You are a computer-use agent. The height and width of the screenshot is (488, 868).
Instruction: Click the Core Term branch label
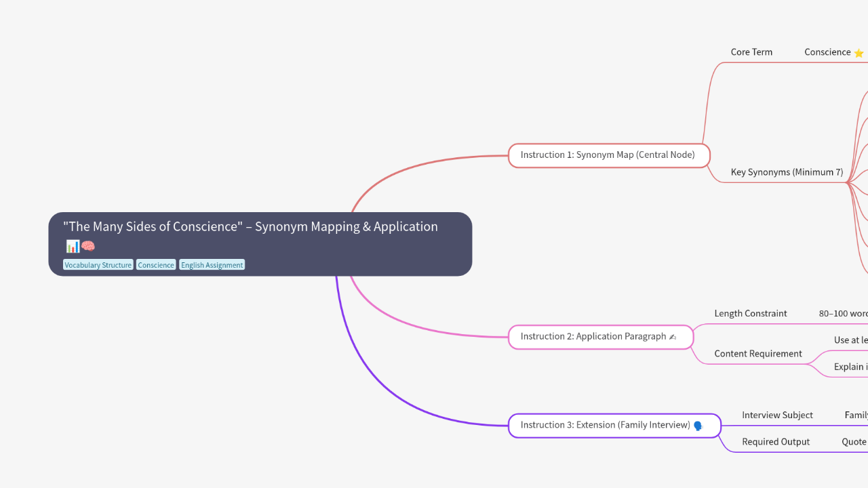(751, 52)
